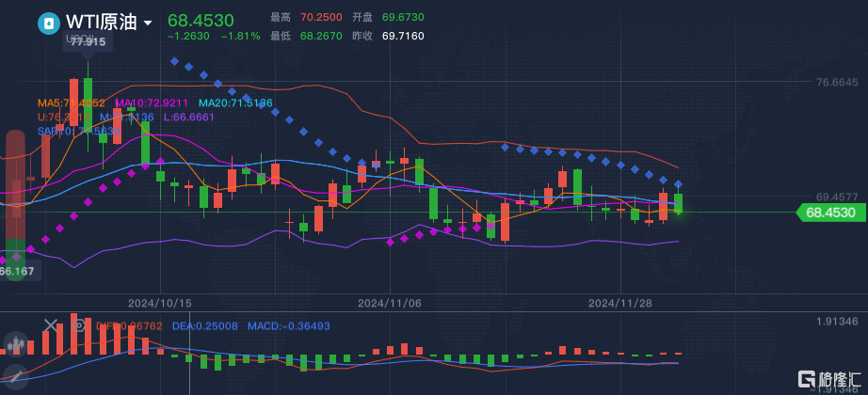Viewport: 868px width, 395px height.
Task: Click the MA20 indicator label
Action: (235, 103)
